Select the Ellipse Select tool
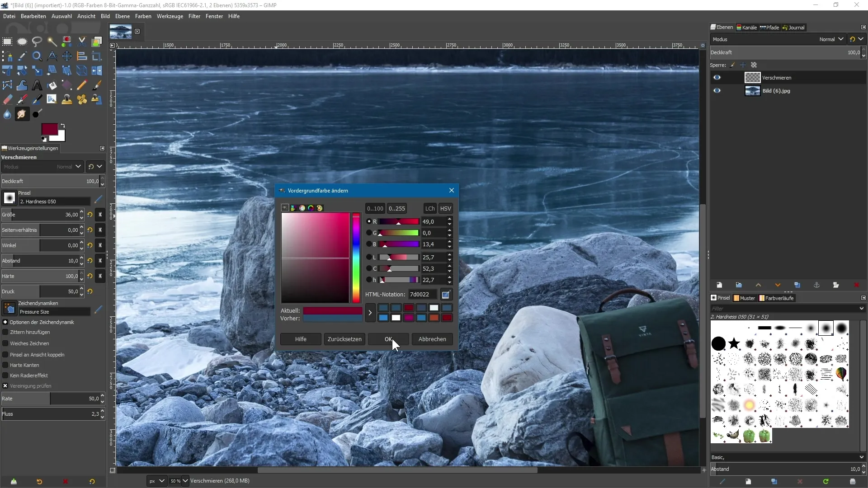Screen dimensions: 868x488 coord(22,42)
